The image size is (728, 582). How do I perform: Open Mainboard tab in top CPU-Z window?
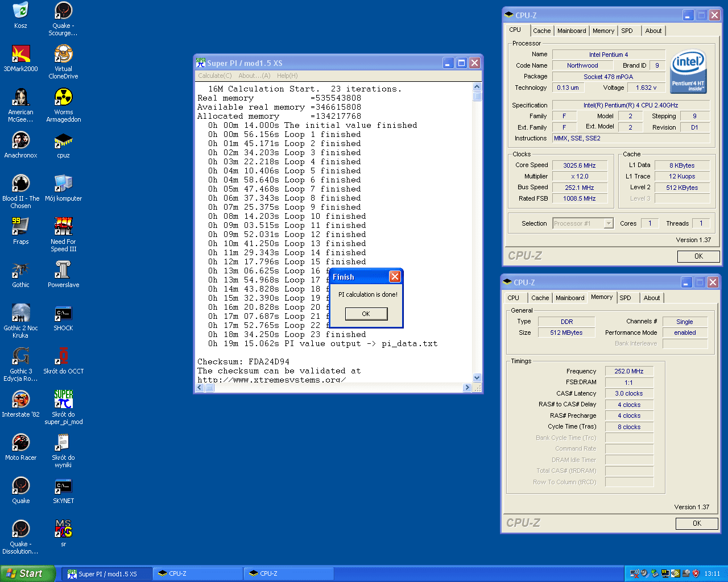click(x=572, y=31)
